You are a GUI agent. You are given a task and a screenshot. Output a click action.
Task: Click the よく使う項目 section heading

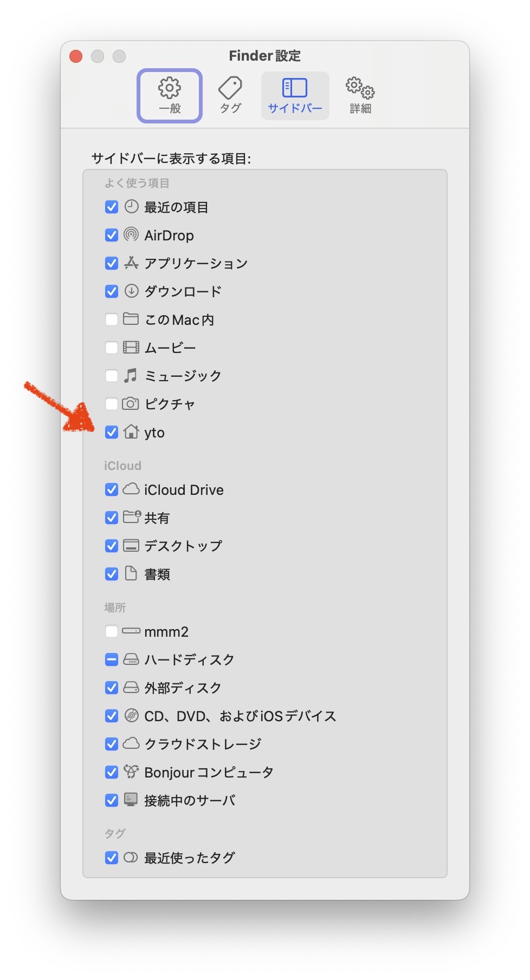(x=137, y=183)
